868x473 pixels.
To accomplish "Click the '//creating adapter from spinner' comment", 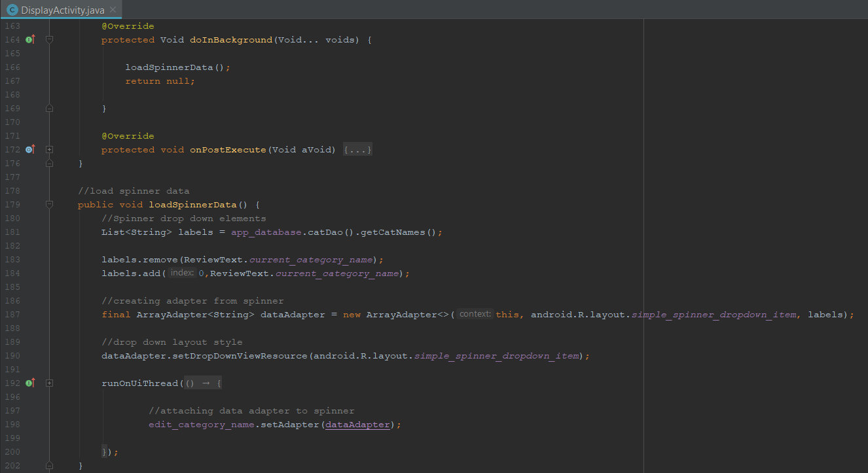I will 192,301.
